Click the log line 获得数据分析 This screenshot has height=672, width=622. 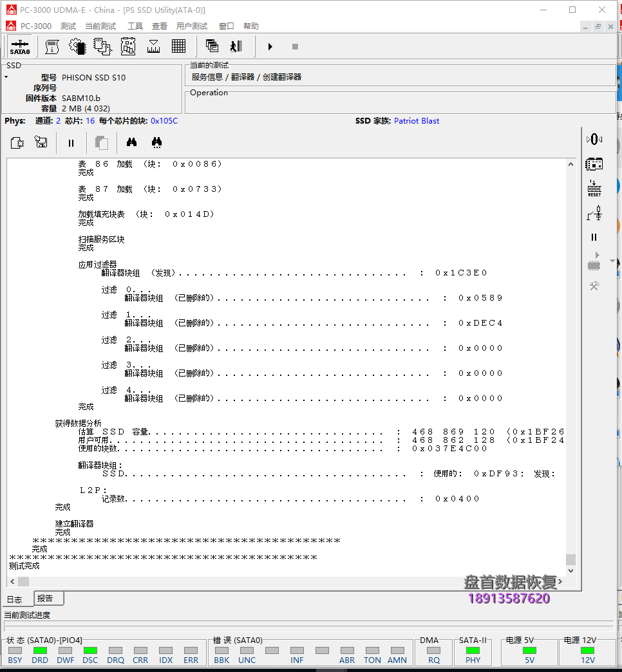[x=78, y=424]
